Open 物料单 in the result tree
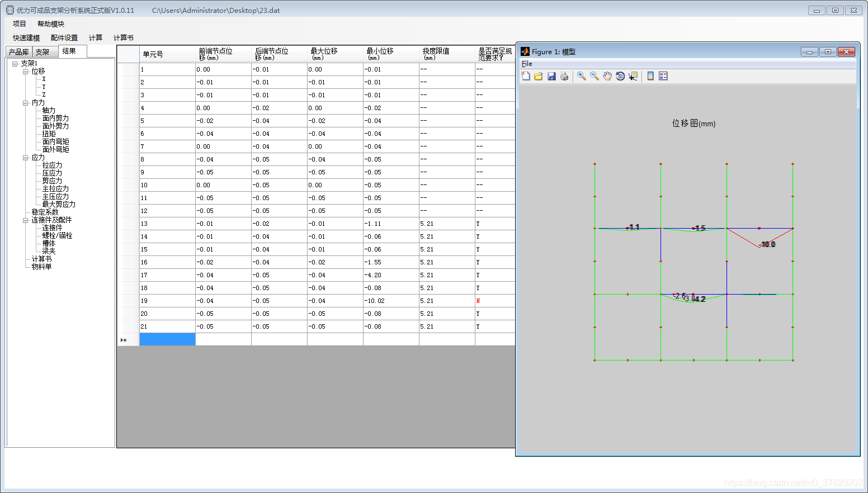This screenshot has width=868, height=493. point(41,267)
